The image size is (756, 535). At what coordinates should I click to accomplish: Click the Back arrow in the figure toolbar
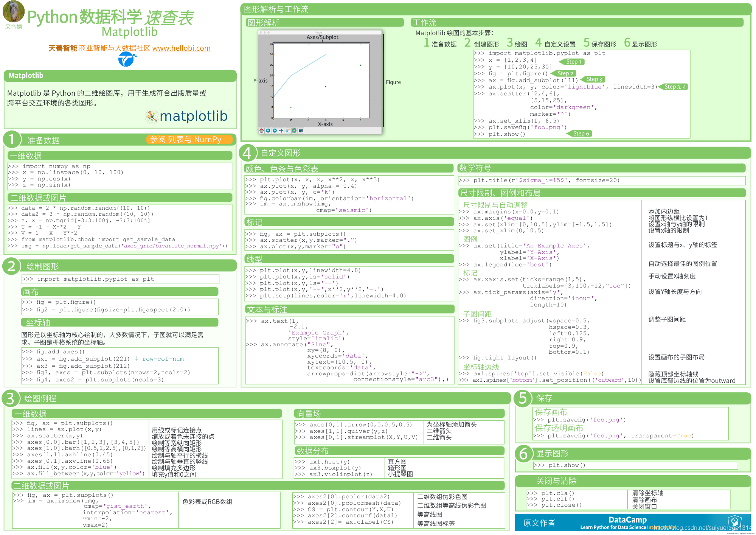[x=268, y=131]
